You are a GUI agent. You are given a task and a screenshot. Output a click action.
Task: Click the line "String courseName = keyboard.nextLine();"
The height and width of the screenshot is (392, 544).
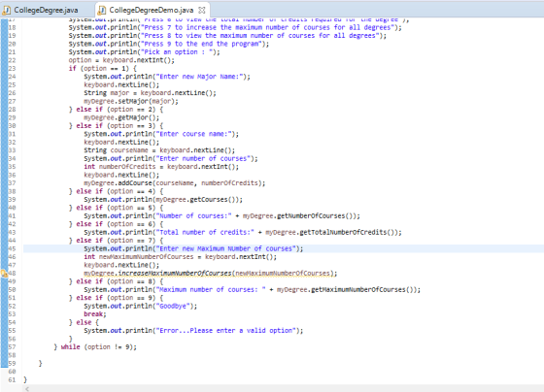tap(159, 150)
